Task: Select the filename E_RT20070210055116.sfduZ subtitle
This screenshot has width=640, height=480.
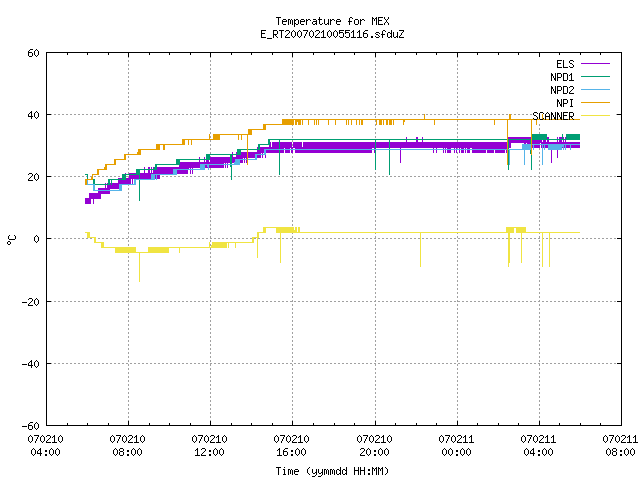Action: click(332, 34)
